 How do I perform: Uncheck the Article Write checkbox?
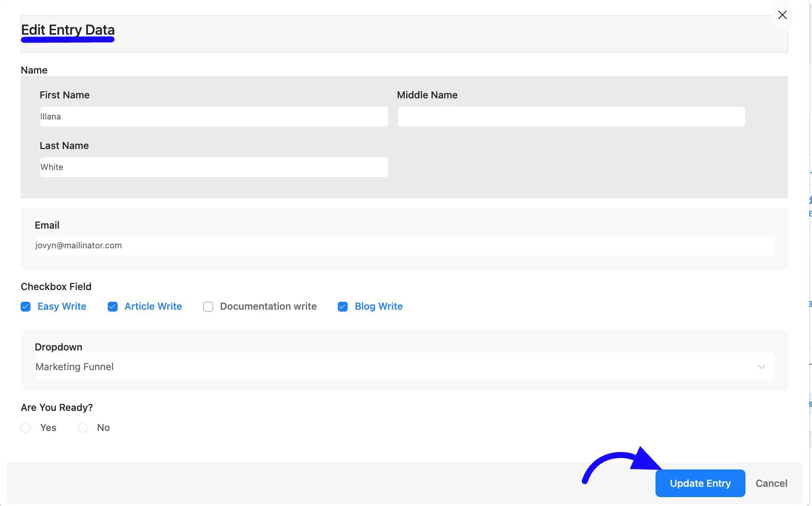112,306
